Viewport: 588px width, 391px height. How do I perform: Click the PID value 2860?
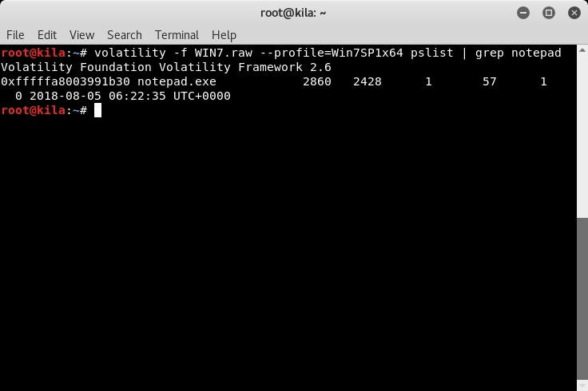(x=317, y=81)
